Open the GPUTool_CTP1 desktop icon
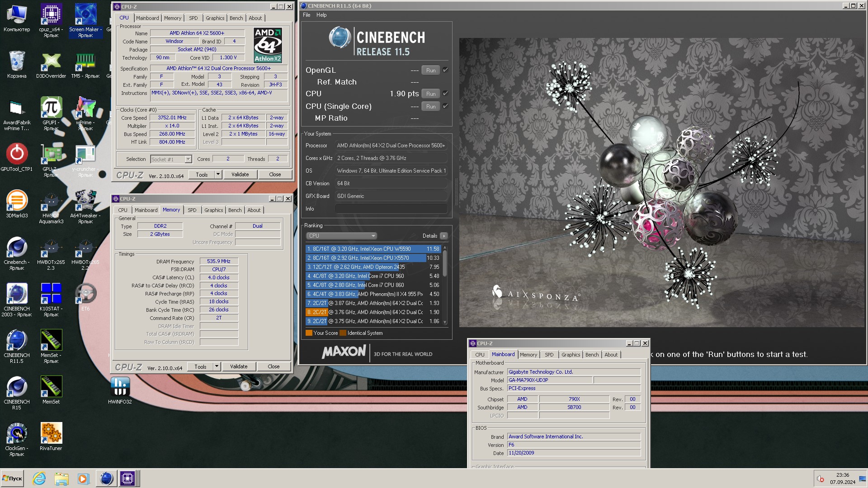Viewport: 868px width, 488px height. coord(17,157)
